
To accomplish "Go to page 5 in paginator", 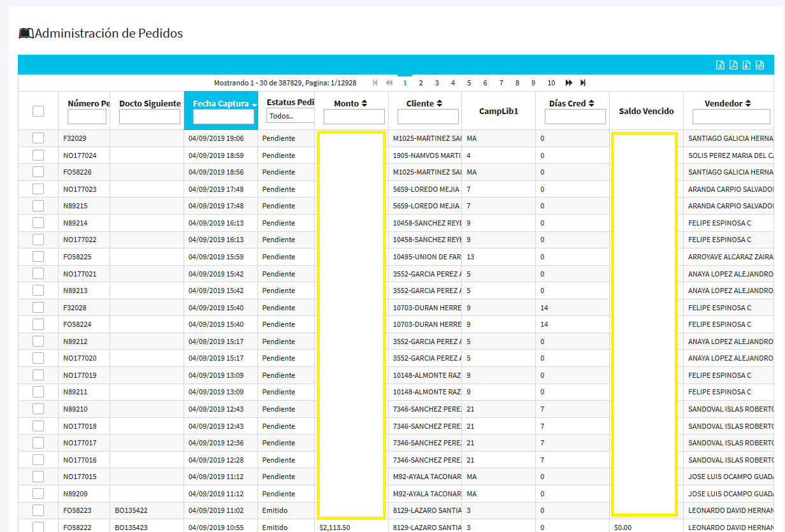I will point(469,83).
